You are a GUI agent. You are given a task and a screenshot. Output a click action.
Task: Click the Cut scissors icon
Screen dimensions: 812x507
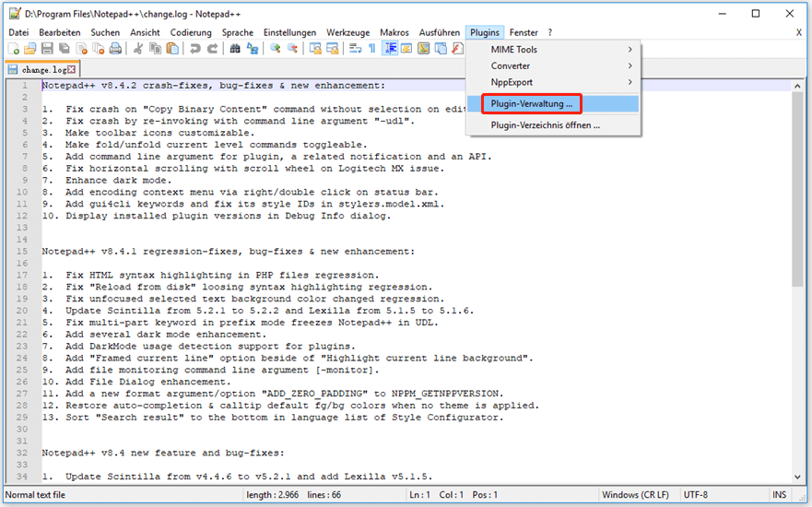[137, 49]
